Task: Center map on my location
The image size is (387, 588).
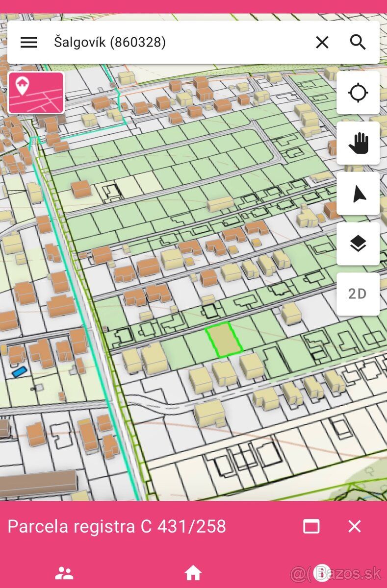Action: point(358,93)
